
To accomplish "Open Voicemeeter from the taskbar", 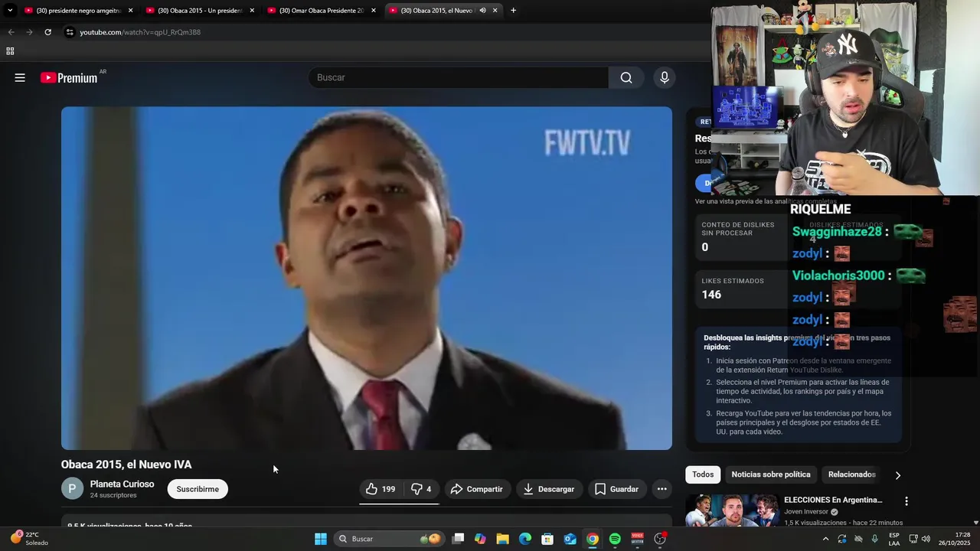I will [637, 539].
